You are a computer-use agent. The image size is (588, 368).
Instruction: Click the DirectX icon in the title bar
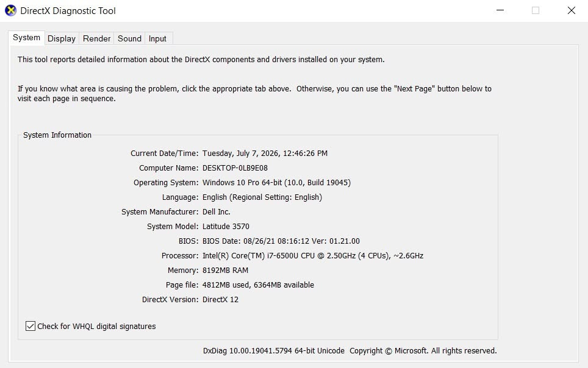tap(10, 10)
